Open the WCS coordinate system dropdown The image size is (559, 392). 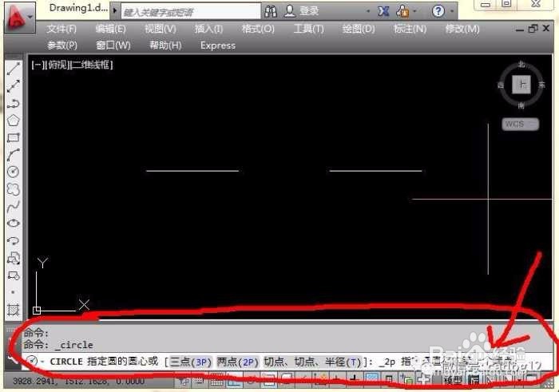521,124
